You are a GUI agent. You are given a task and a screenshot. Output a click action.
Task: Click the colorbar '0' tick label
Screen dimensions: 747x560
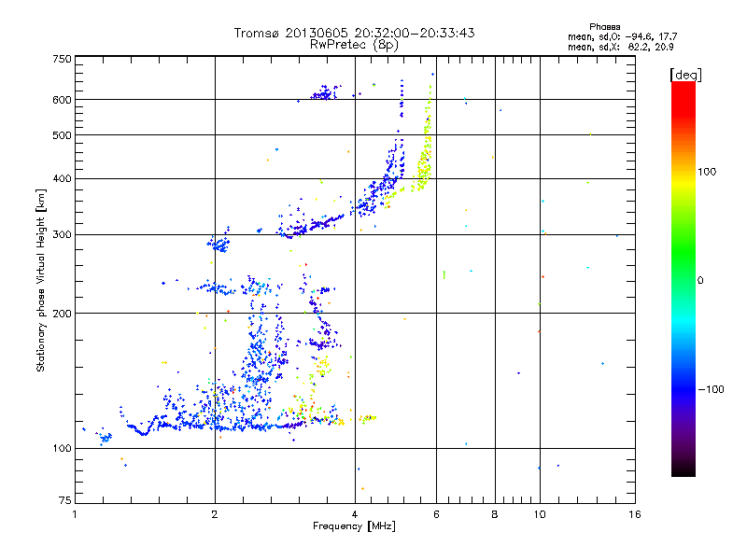click(x=700, y=281)
